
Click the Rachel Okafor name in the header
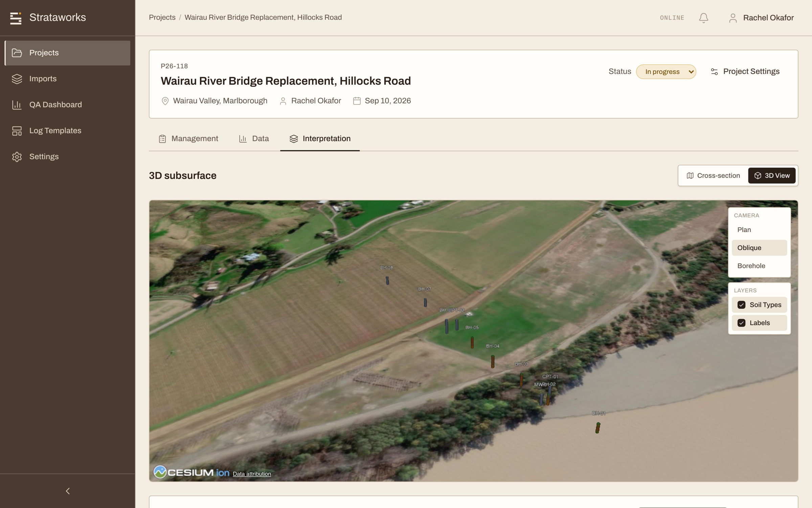(768, 18)
